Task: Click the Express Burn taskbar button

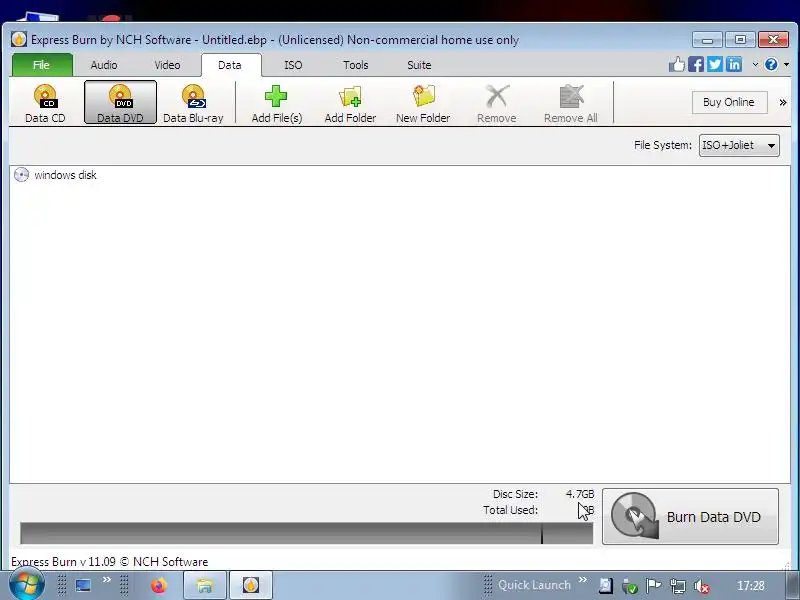Action: (x=251, y=585)
